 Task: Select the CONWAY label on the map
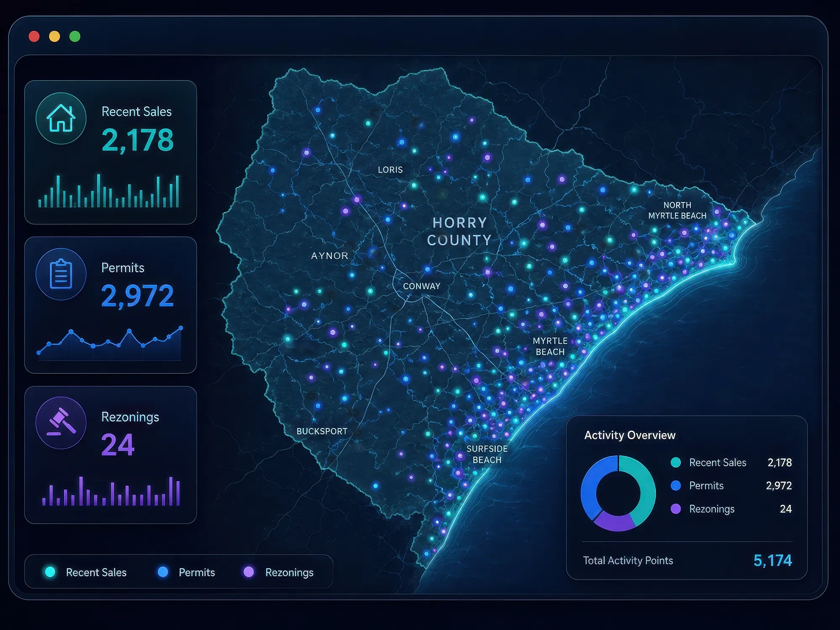click(422, 286)
